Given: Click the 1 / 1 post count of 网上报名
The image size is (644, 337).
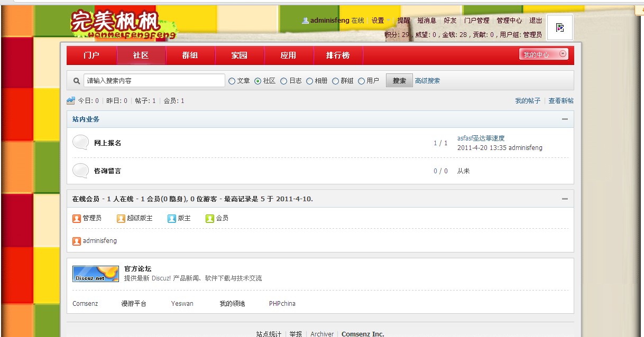Looking at the screenshot, I should click(440, 143).
